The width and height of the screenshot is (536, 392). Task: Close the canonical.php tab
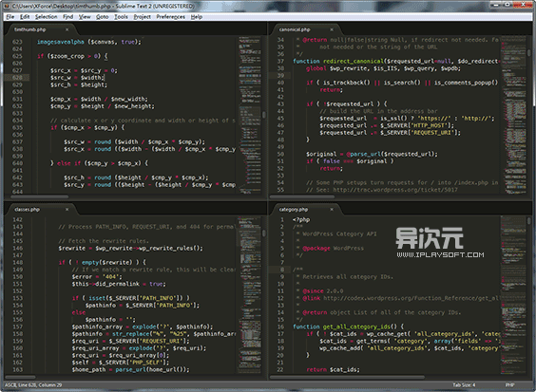pyautogui.click(x=332, y=29)
